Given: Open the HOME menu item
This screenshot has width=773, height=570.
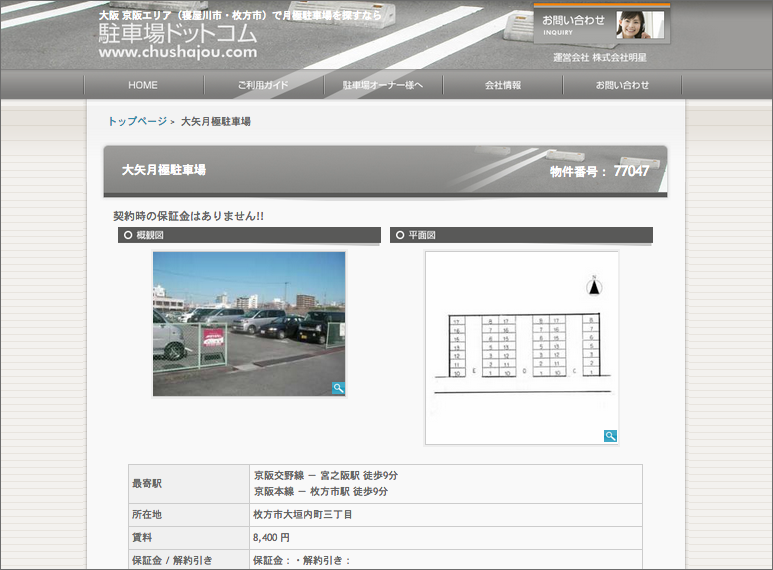Looking at the screenshot, I should pyautogui.click(x=143, y=85).
